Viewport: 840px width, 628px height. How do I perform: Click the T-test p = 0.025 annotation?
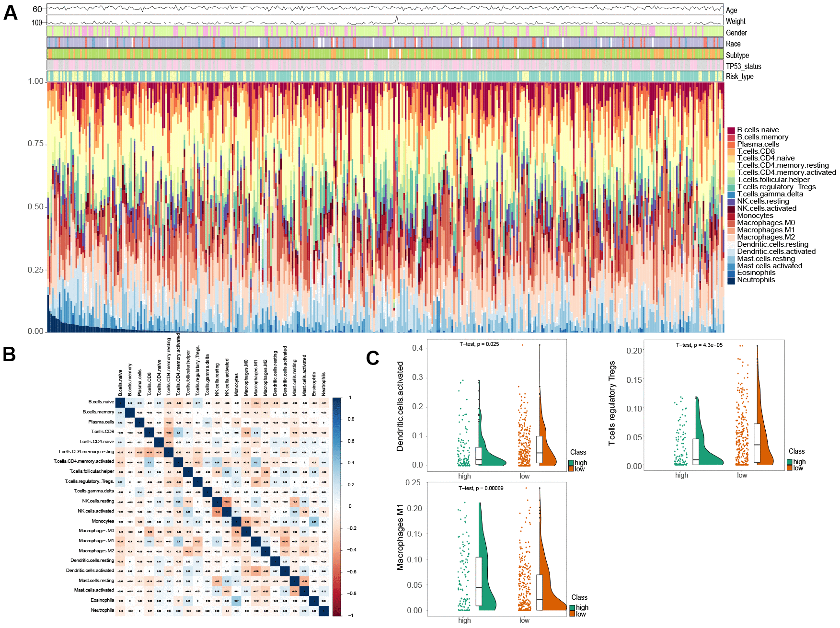(x=479, y=344)
